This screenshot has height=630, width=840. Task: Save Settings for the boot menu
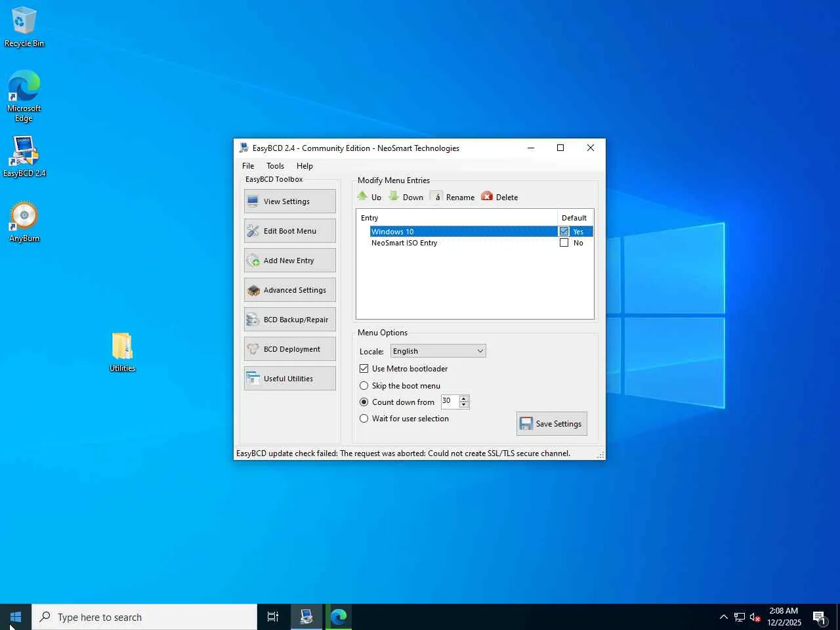[552, 424]
